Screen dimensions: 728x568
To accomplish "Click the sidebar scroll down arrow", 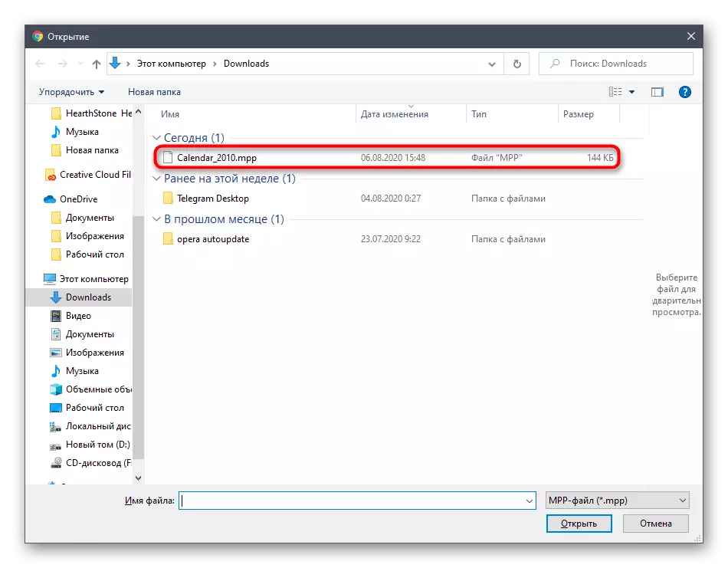I will pyautogui.click(x=139, y=478).
